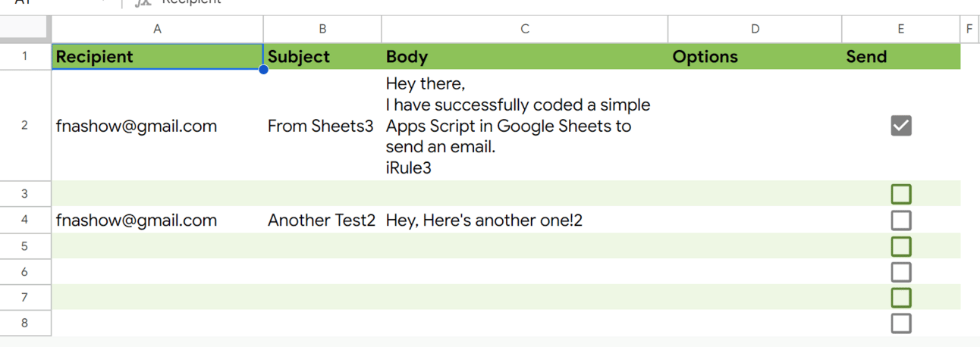Click the "From Sheets3" subject cell

coord(322,126)
